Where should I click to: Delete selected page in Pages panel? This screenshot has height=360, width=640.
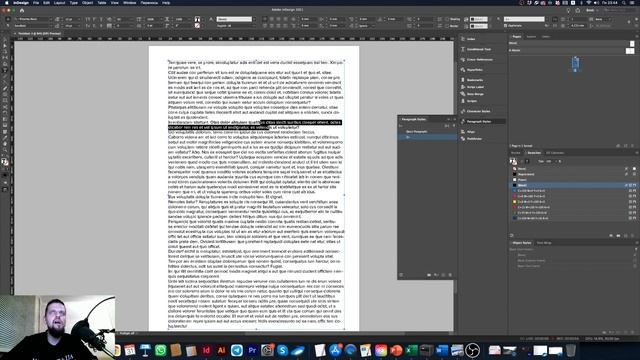[x=633, y=146]
